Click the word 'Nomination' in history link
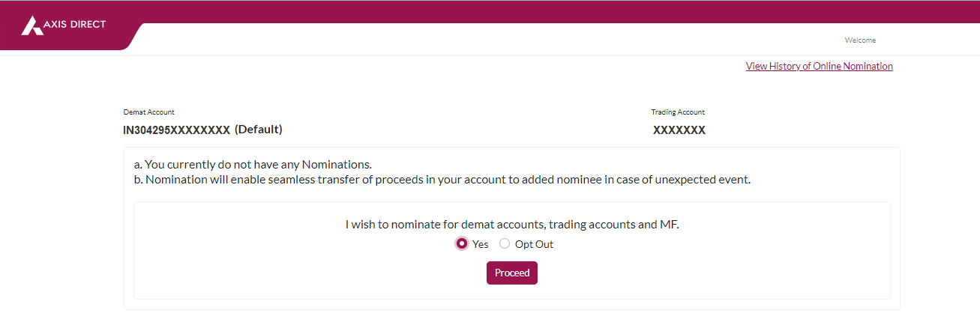Viewport: 980px width, 316px height. pos(868,66)
